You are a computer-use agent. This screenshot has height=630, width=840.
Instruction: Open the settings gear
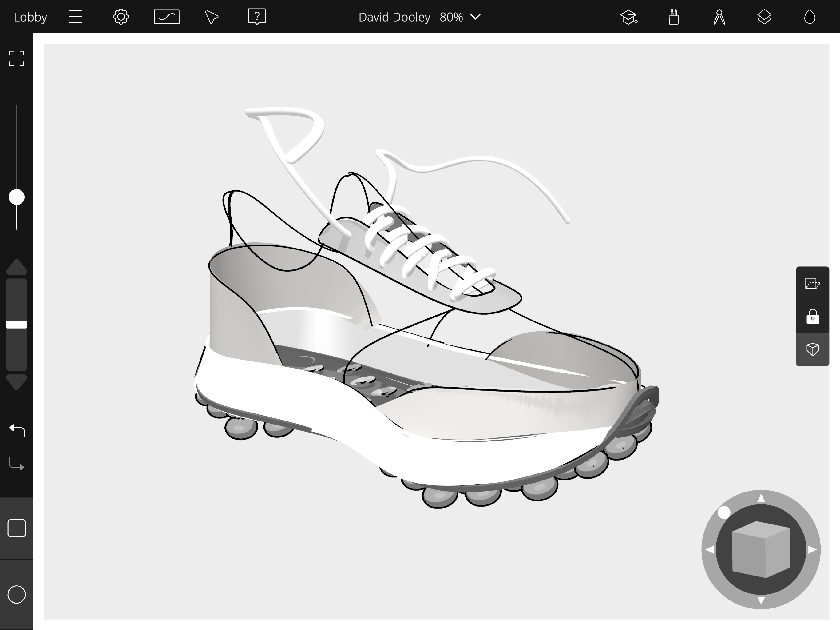click(121, 17)
